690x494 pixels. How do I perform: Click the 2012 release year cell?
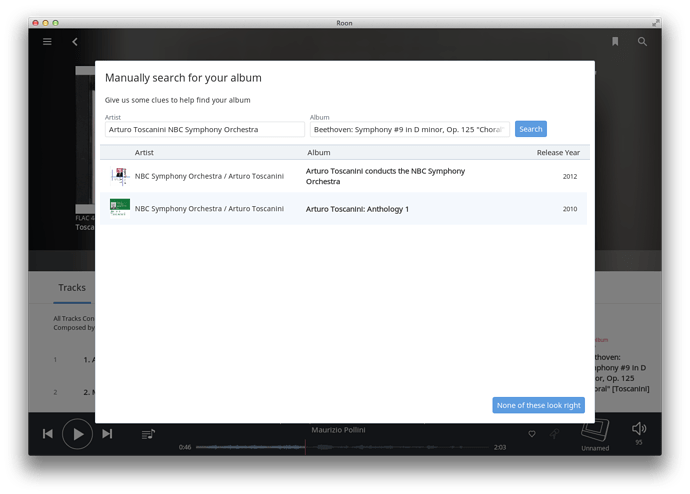pos(570,176)
